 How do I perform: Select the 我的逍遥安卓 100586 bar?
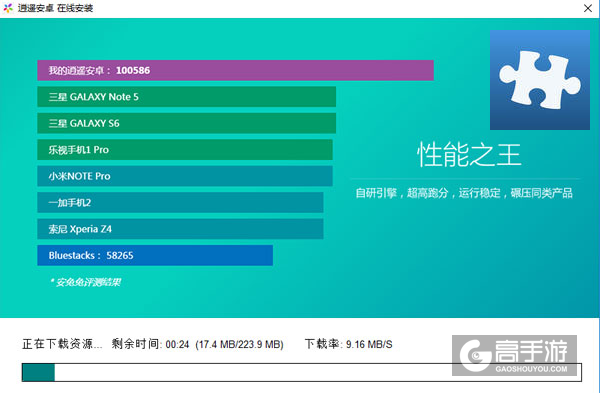click(235, 70)
